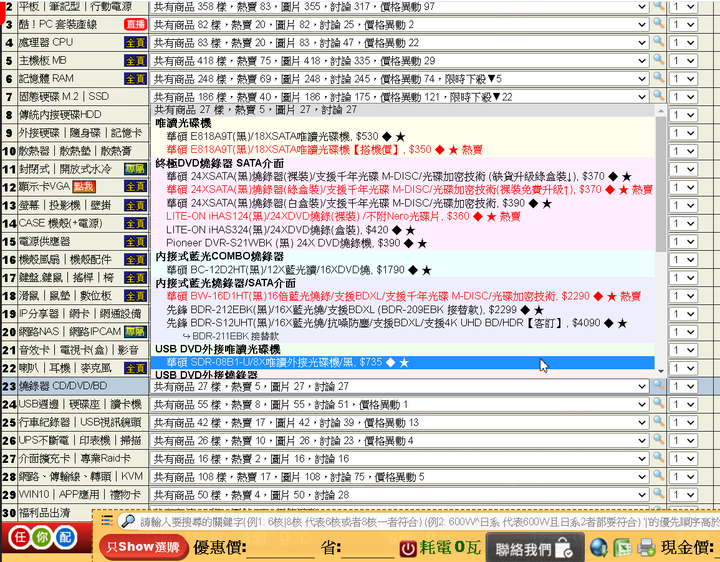Open the 主機板 MB product dropdown

(399, 61)
